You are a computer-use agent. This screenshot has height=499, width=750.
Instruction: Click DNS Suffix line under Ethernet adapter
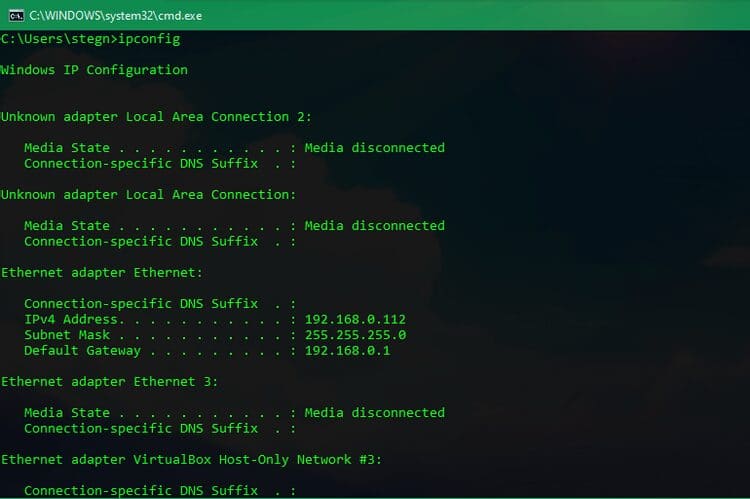(160, 304)
